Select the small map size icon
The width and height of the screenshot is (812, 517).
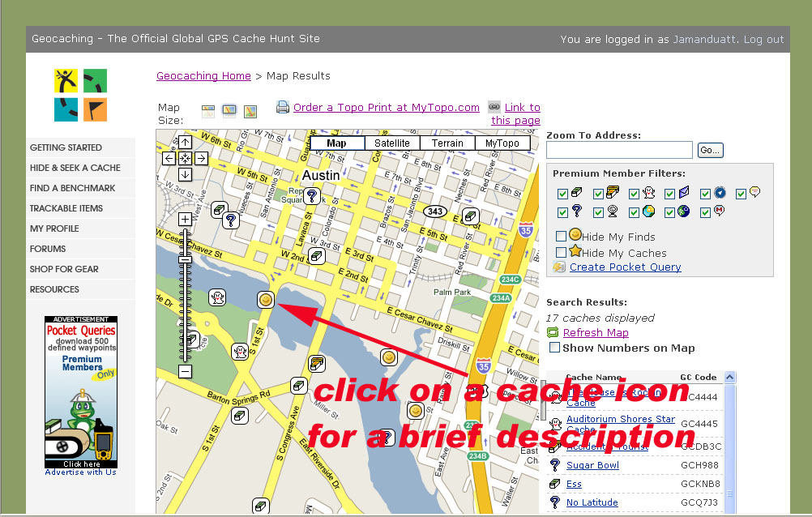[x=208, y=111]
